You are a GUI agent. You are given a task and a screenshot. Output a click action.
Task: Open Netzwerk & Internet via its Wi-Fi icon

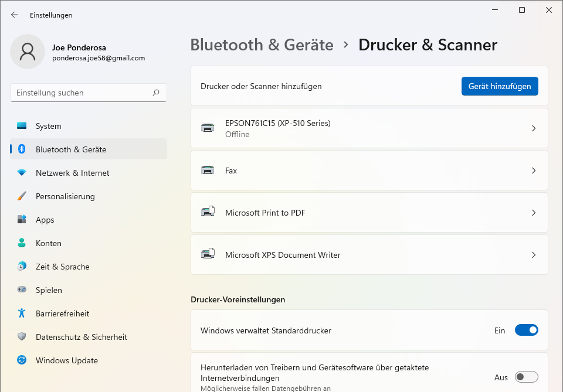[22, 173]
